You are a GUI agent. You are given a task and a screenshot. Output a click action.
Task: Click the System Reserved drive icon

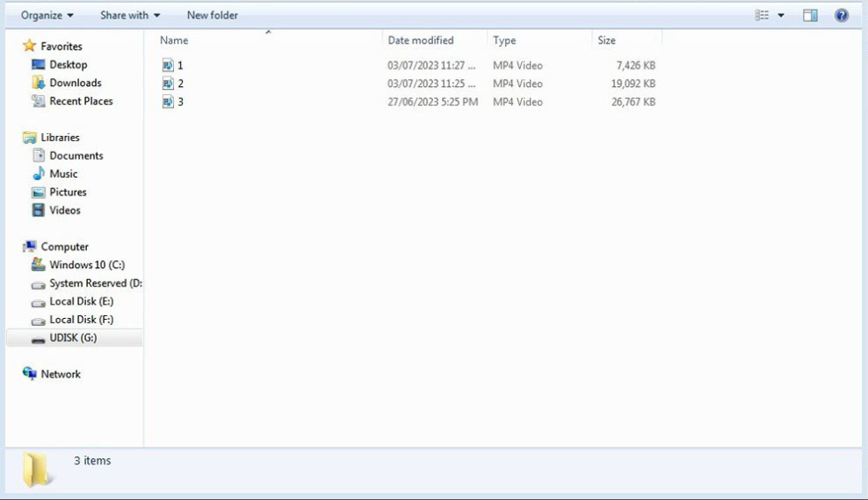tap(38, 284)
